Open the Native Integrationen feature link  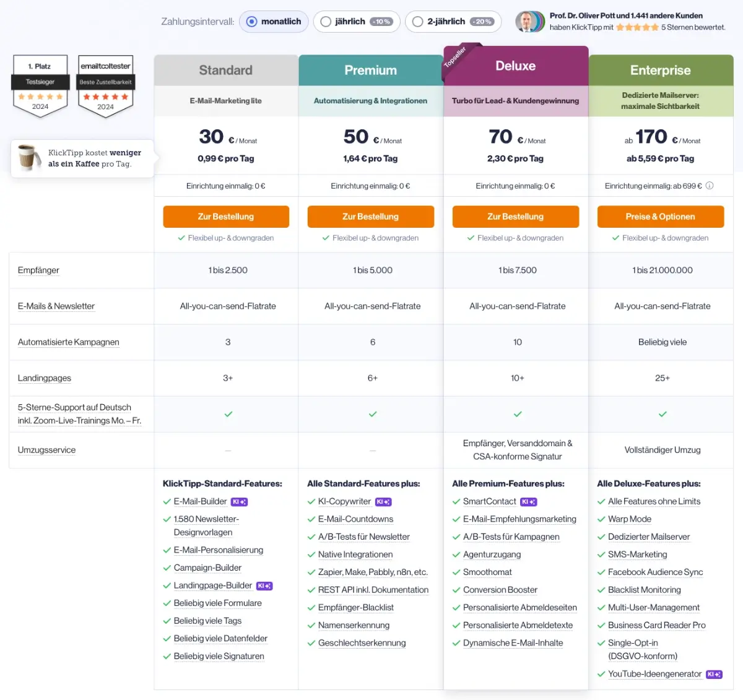(355, 555)
